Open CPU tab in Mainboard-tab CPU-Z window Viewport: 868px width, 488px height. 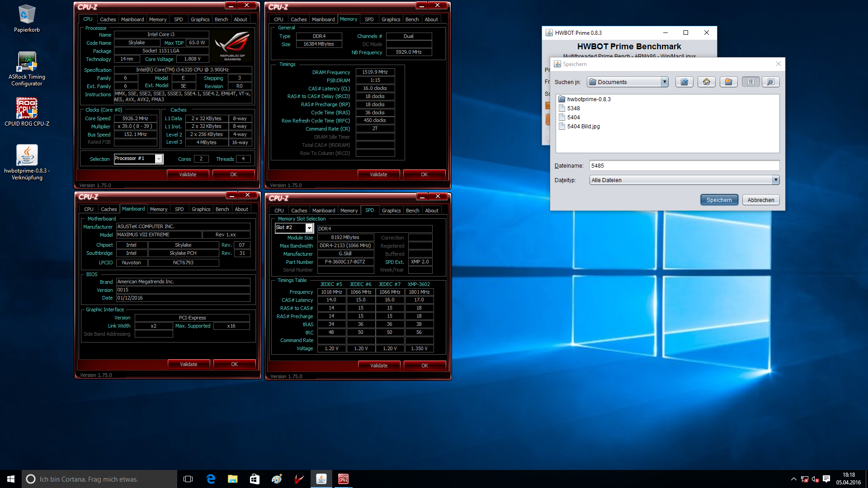coord(89,209)
